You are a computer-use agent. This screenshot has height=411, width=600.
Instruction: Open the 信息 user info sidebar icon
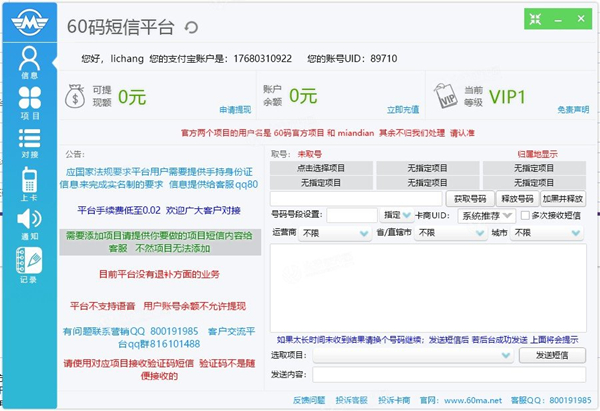30,61
